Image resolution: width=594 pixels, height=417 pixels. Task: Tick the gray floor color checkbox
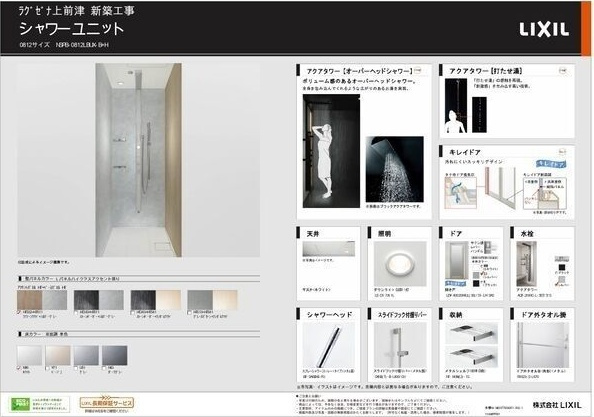[76, 368]
